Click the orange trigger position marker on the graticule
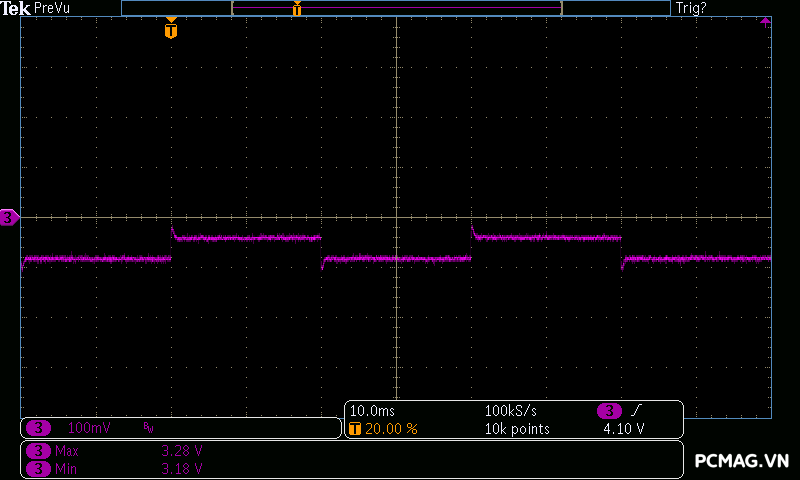 click(x=171, y=30)
